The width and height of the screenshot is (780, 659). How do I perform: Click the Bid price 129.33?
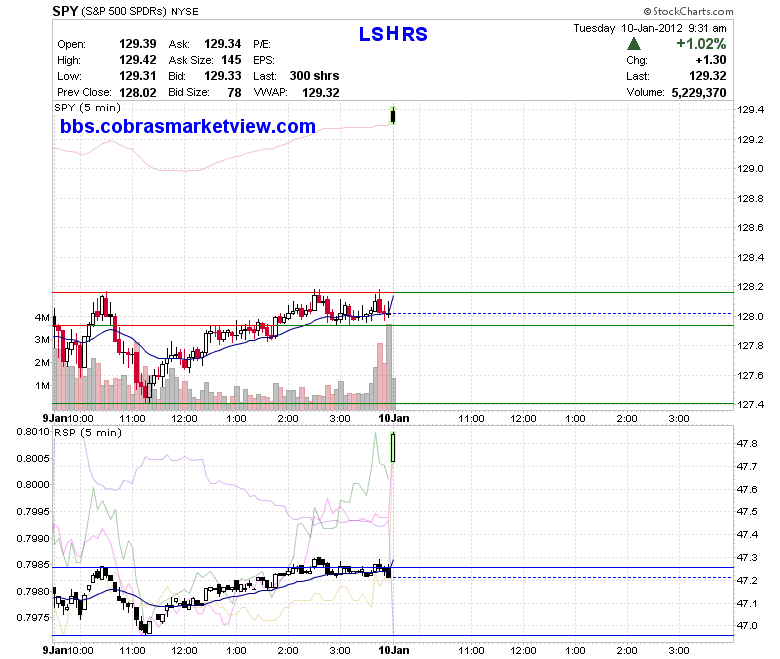pos(222,76)
